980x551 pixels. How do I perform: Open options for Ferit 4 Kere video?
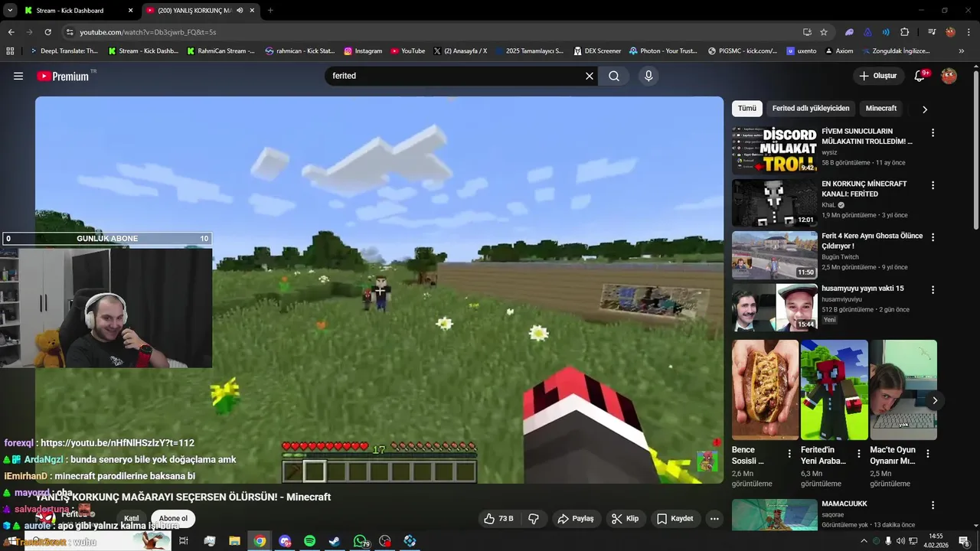[x=933, y=237]
